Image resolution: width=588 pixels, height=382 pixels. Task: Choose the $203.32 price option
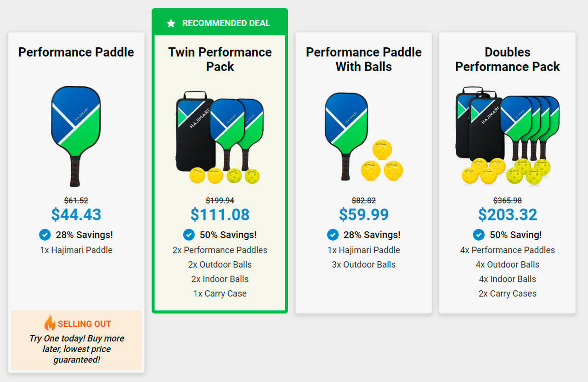tap(508, 214)
